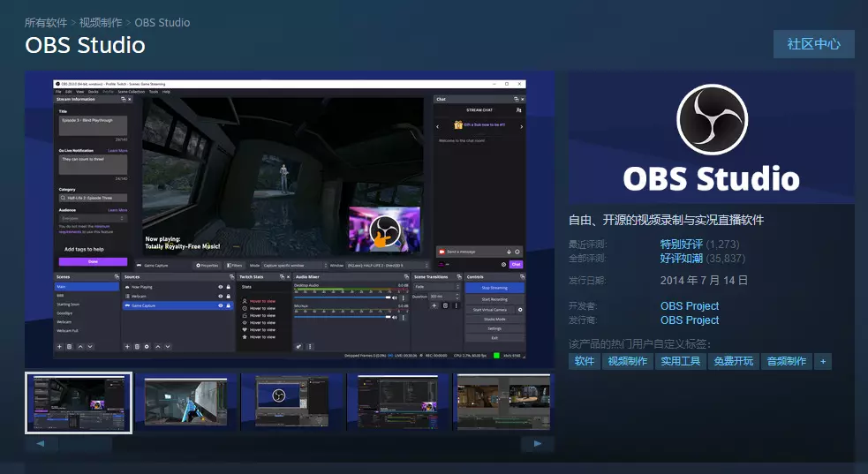Move the source up in Sources dock
Screen dimensions: 868x474
coord(158,347)
